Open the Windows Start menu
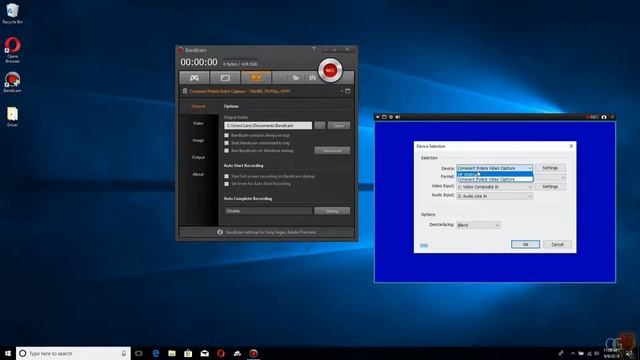The height and width of the screenshot is (360, 640). [x=8, y=353]
